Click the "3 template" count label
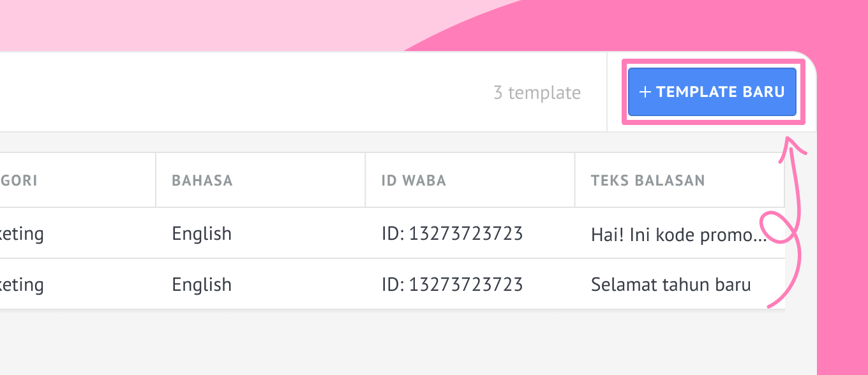The height and width of the screenshot is (375, 868). 537,93
